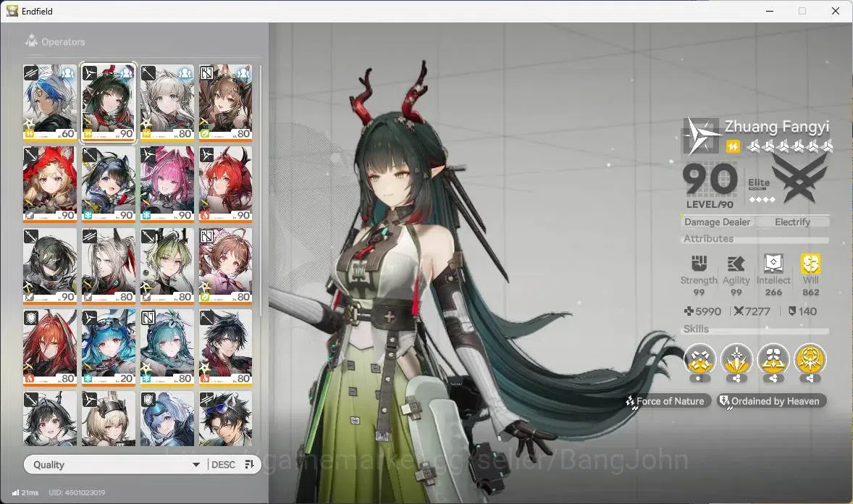Viewport: 853px width, 504px height.
Task: Open the second skill icon with lightning sword
Action: 736,358
